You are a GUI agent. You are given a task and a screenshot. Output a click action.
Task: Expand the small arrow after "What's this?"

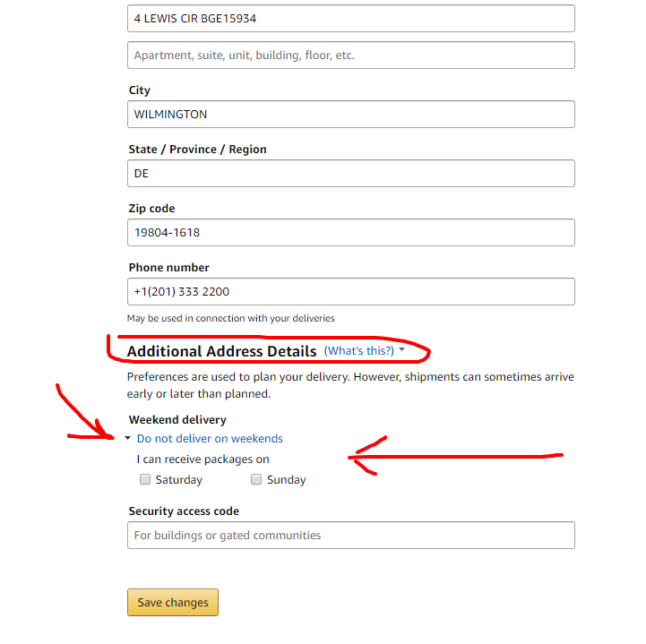coord(402,350)
